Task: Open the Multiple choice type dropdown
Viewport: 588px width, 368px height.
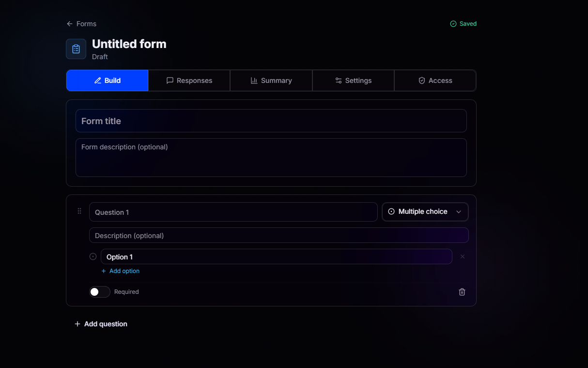Action: tap(425, 212)
